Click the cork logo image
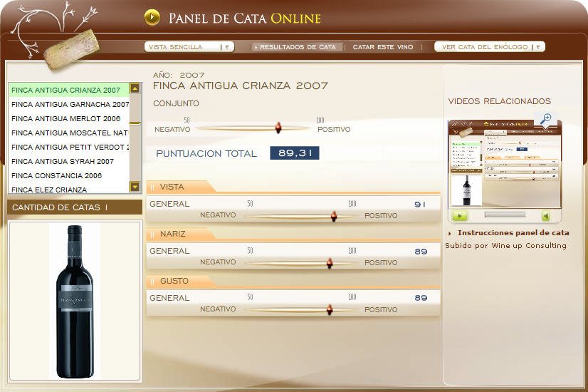The width and height of the screenshot is (588, 392). pos(71,50)
